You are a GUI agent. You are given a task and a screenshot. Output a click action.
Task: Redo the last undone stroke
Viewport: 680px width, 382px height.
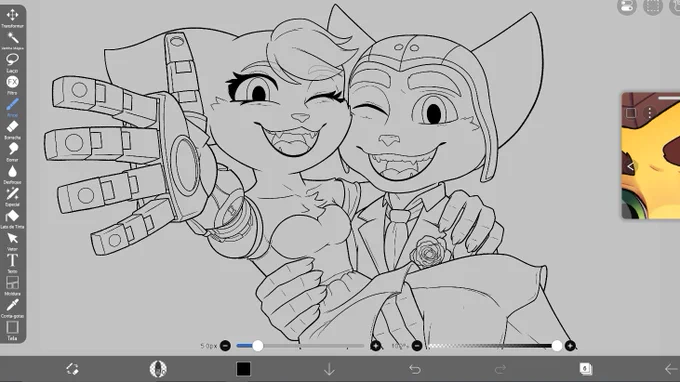[500, 369]
